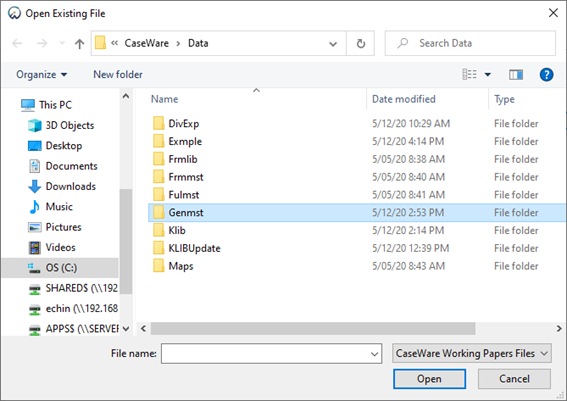Go up one folder level arrow
The image size is (567, 401).
(x=80, y=44)
